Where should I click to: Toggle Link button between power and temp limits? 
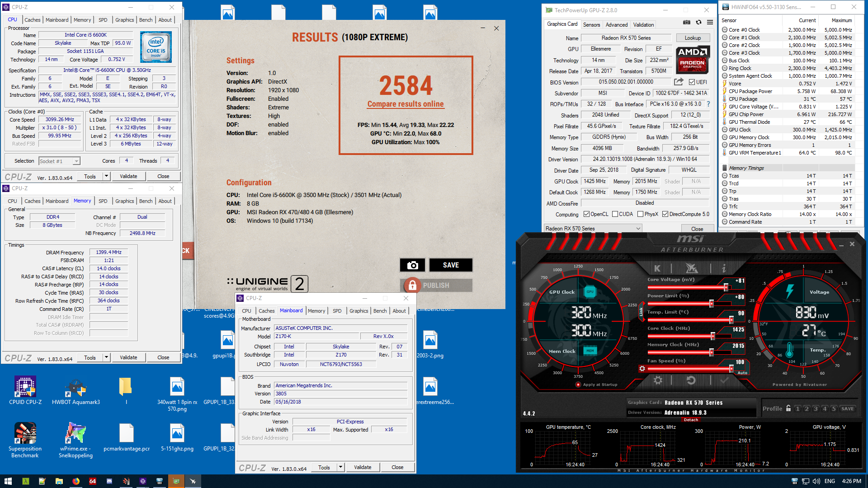click(x=641, y=311)
